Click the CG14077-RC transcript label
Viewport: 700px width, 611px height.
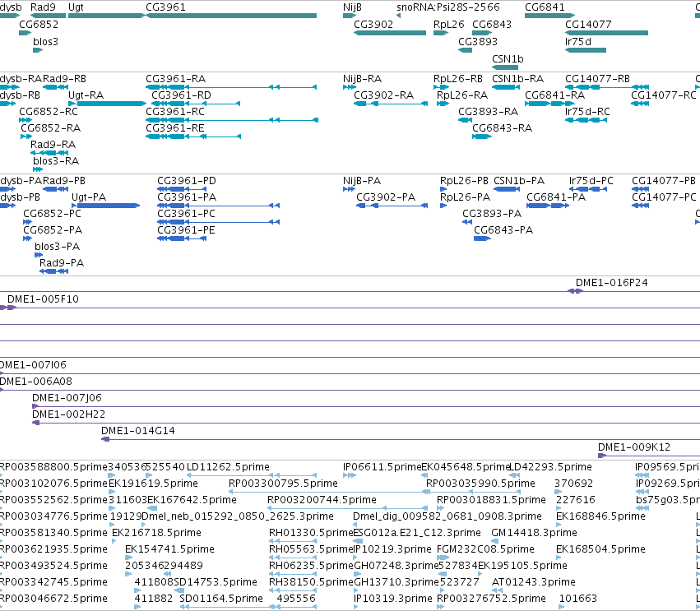tap(663, 95)
